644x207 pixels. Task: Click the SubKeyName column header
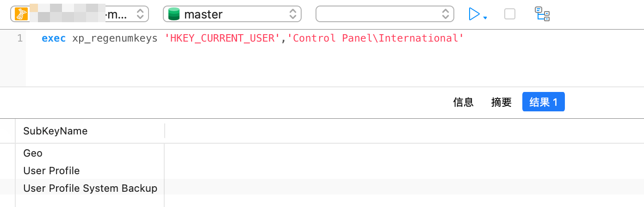pyautogui.click(x=56, y=131)
